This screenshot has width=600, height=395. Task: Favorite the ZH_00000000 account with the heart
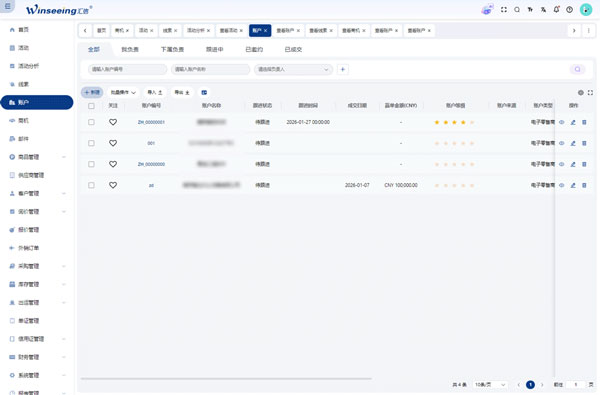click(113, 164)
